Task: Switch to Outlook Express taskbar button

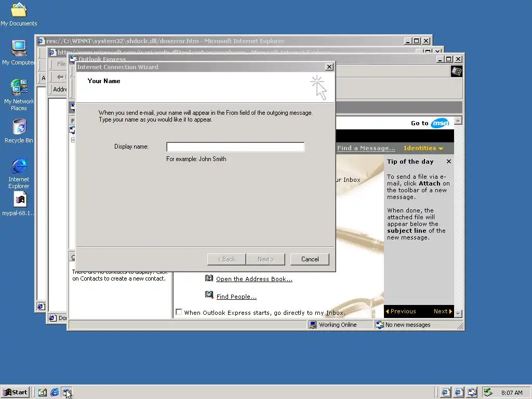Action: pyautogui.click(x=472, y=392)
